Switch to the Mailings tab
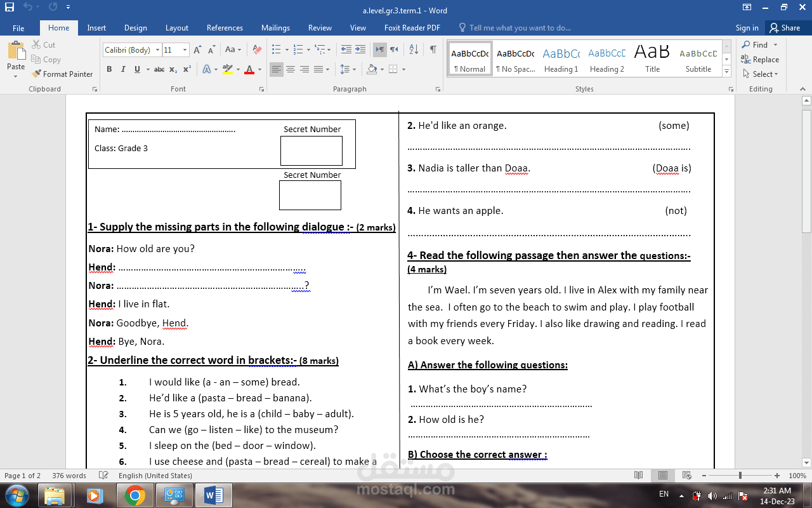812x508 pixels. (275, 28)
